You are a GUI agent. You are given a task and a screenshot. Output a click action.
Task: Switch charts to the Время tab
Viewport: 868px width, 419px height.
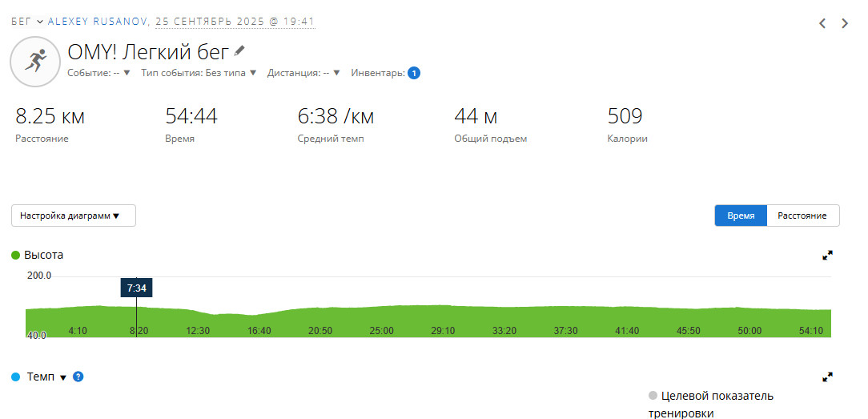pos(741,216)
